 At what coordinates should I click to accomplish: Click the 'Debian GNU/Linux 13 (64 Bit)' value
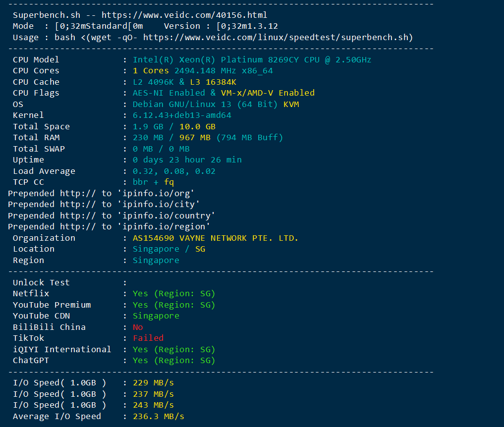(205, 104)
